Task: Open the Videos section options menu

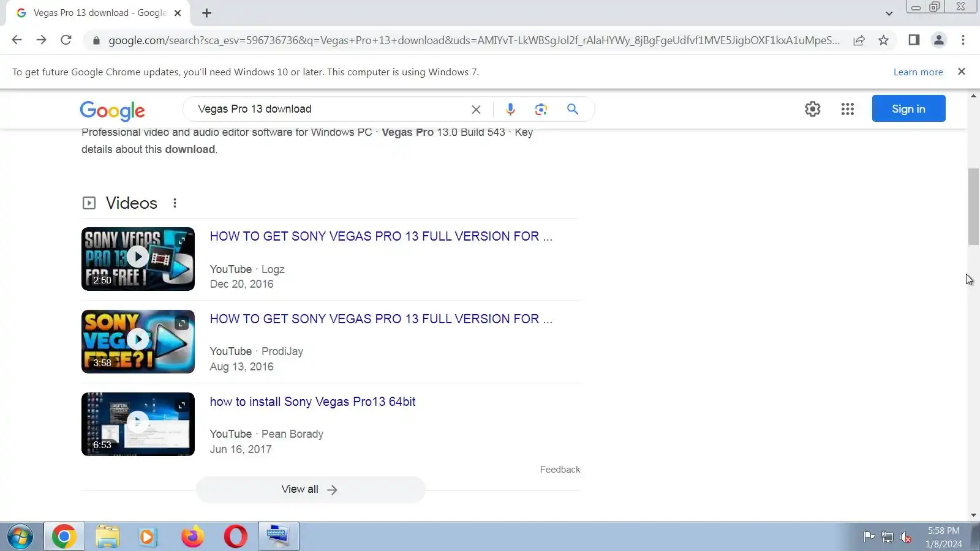Action: coord(175,203)
